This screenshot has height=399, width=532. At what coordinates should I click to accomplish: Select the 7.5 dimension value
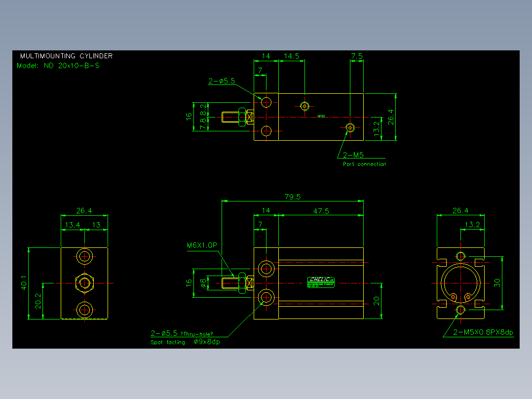coord(357,56)
